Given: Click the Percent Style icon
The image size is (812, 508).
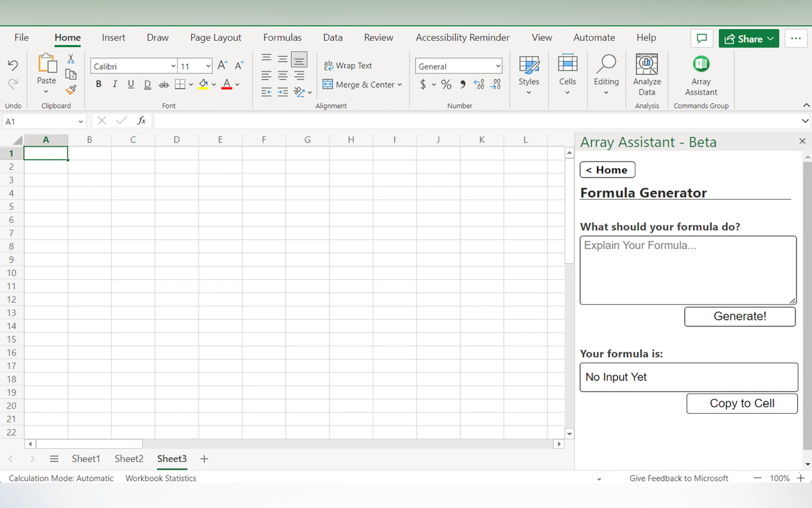Looking at the screenshot, I should click(446, 84).
